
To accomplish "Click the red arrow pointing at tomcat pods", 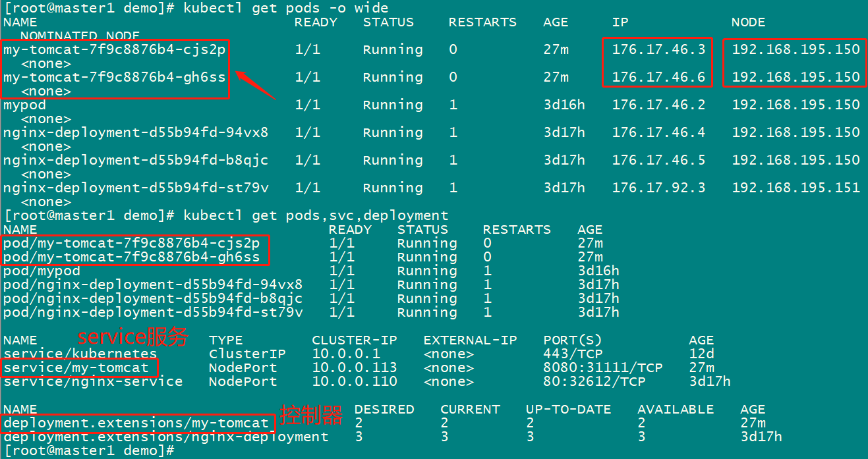I will point(254,84).
